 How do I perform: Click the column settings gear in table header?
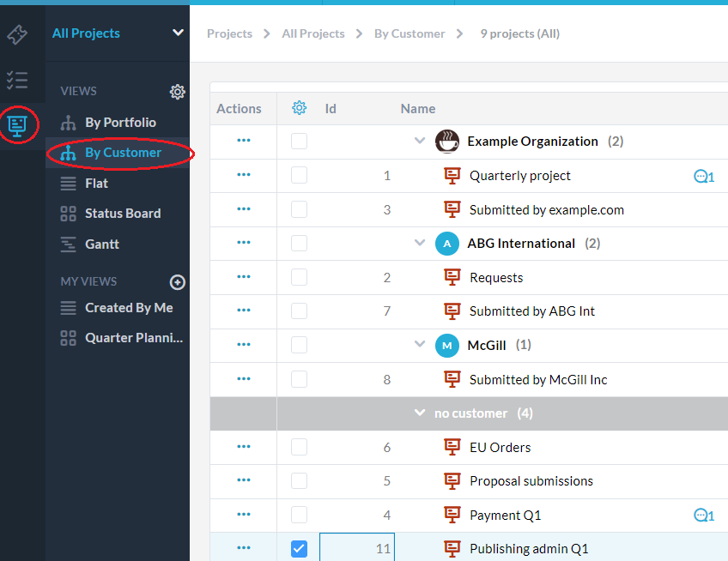tap(299, 108)
